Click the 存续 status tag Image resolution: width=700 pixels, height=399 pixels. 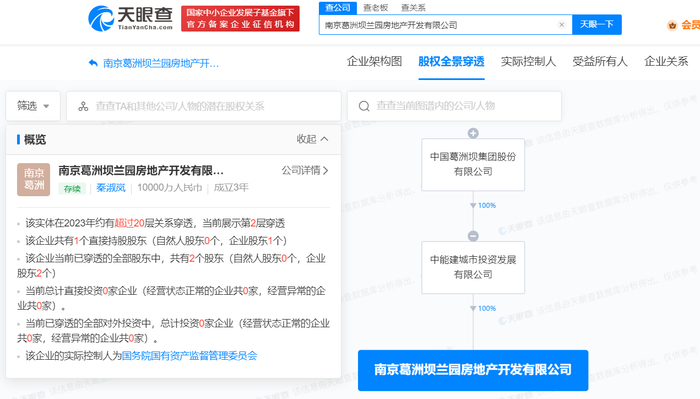coord(72,188)
